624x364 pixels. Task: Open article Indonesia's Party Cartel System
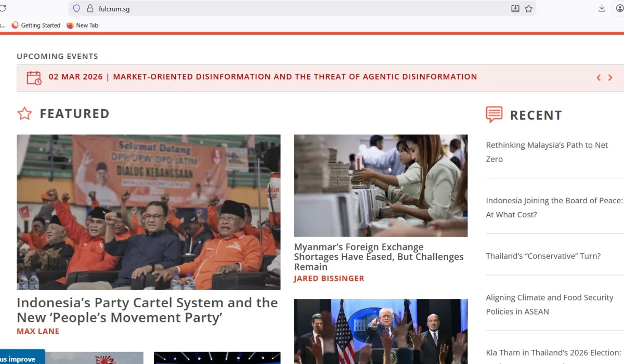tap(147, 310)
